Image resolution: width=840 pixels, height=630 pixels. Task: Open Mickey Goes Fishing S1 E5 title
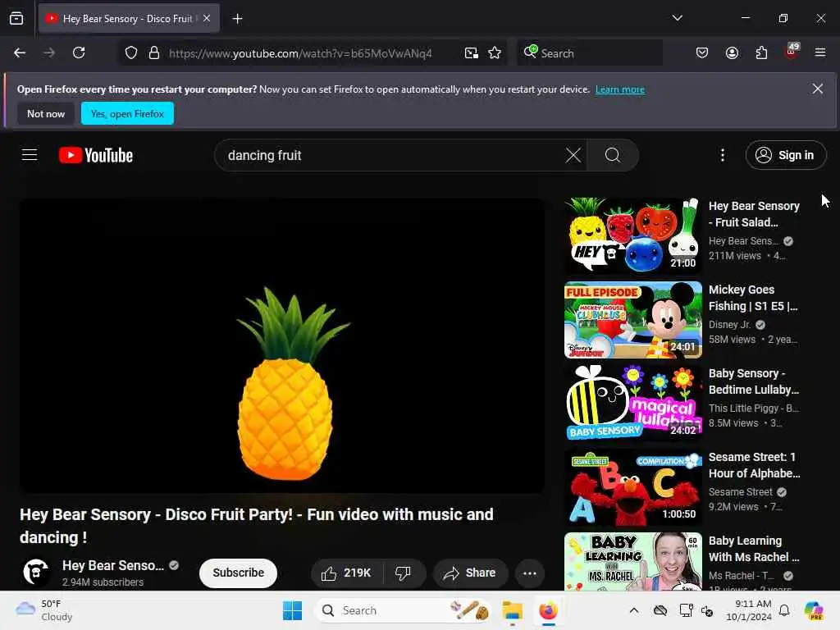(753, 298)
